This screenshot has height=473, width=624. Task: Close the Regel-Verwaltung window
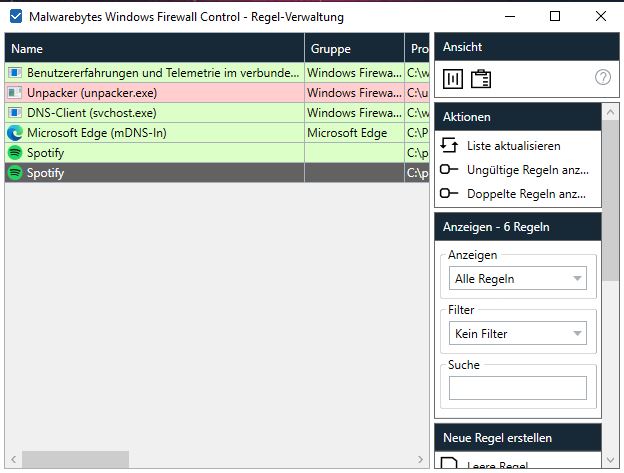coord(601,16)
